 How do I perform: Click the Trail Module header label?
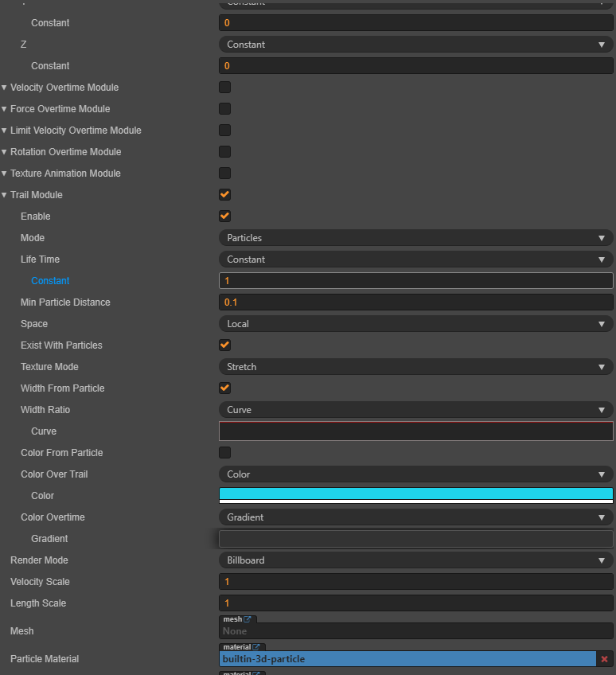point(37,195)
